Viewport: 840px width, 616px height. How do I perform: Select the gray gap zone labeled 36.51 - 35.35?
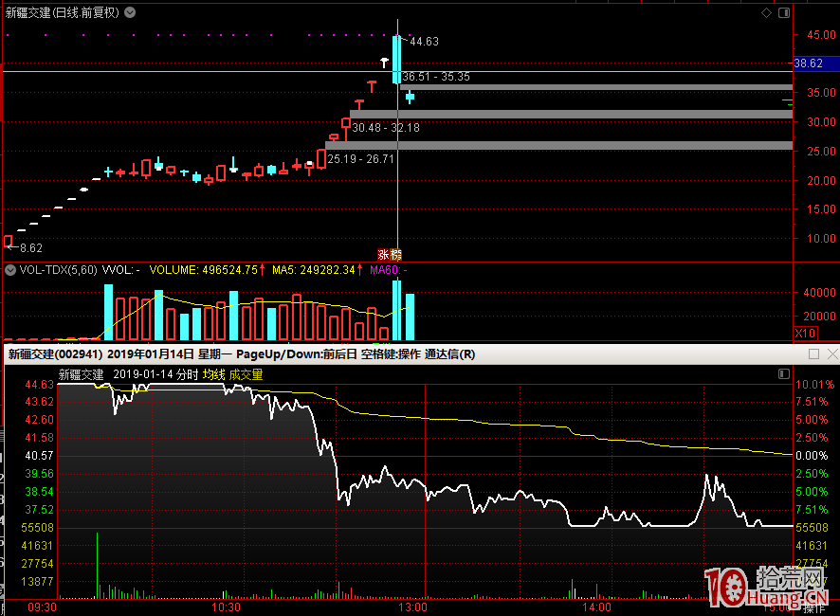tap(597, 87)
